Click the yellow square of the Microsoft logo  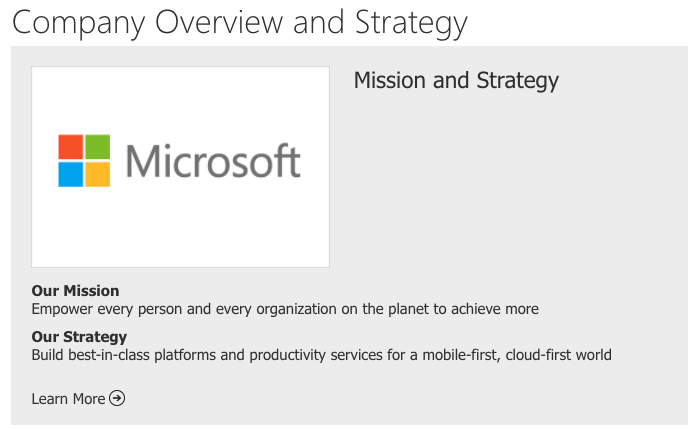tap(97, 174)
